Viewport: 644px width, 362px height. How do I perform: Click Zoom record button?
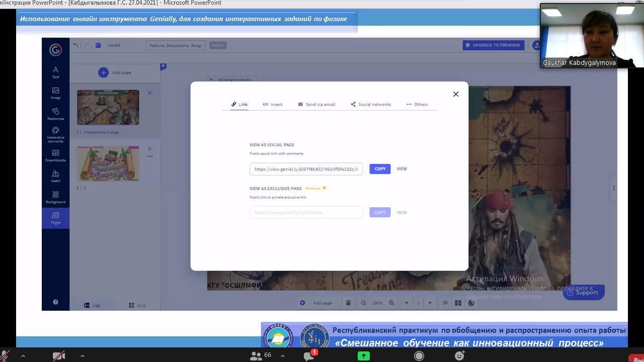point(419,356)
